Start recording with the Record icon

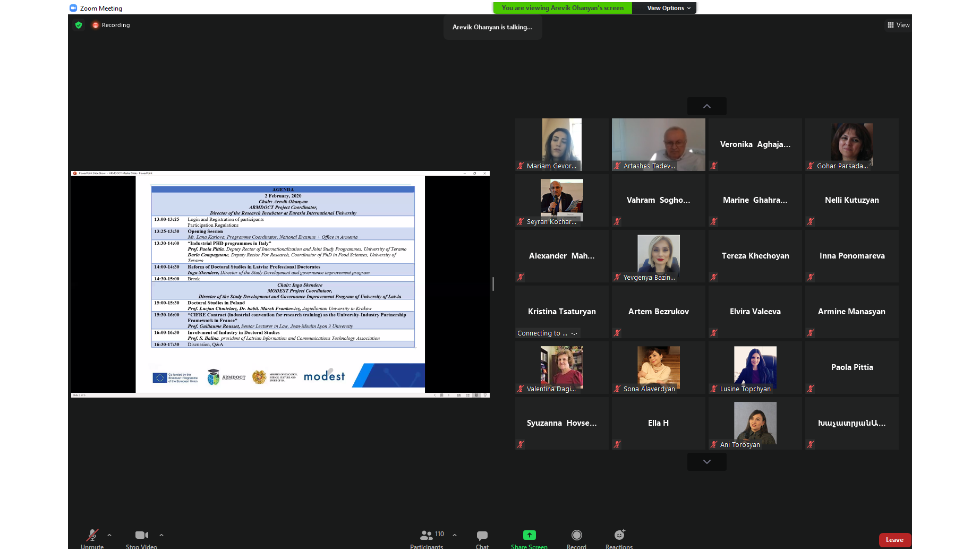tap(576, 535)
